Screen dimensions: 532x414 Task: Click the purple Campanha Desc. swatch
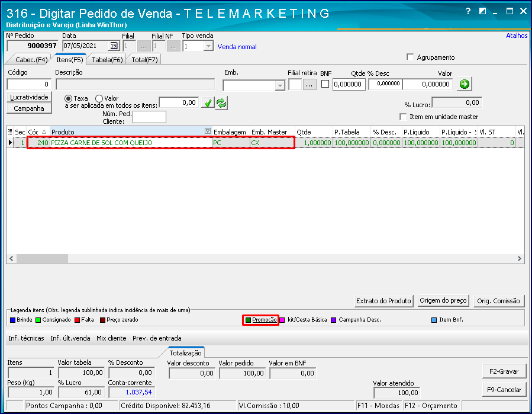[x=334, y=320]
